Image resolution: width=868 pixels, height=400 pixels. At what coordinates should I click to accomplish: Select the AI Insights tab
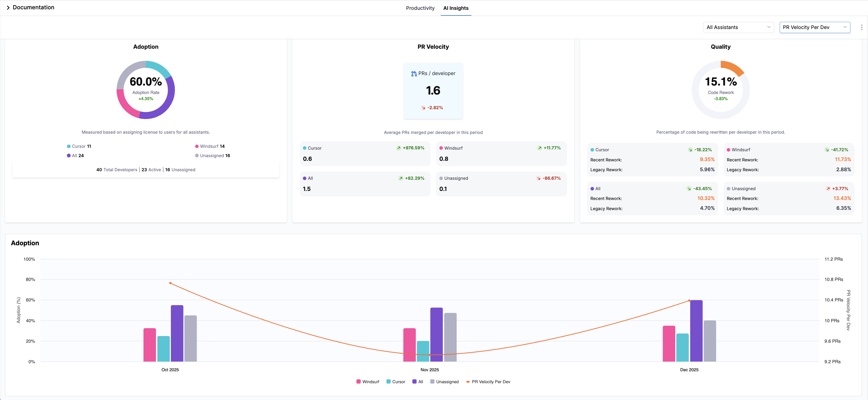[x=456, y=8]
